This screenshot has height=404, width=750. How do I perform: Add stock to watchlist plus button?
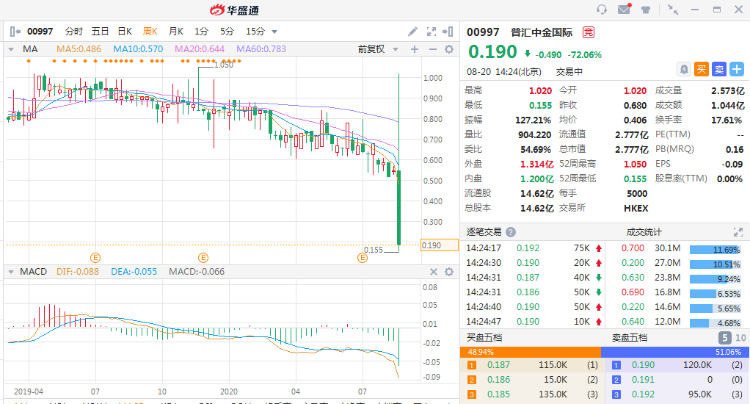[x=737, y=70]
